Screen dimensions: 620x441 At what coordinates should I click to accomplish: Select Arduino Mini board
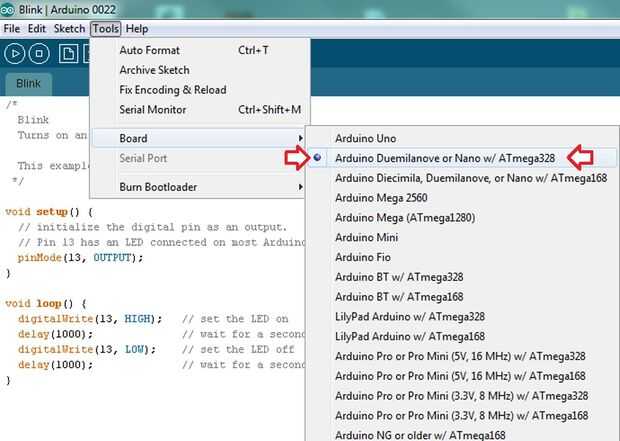pyautogui.click(x=462, y=237)
